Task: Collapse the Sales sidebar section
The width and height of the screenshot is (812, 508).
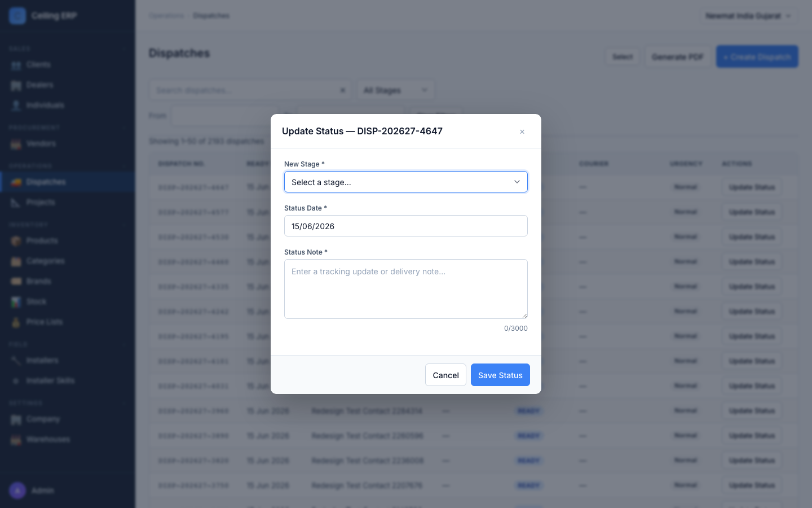Action: point(124,49)
